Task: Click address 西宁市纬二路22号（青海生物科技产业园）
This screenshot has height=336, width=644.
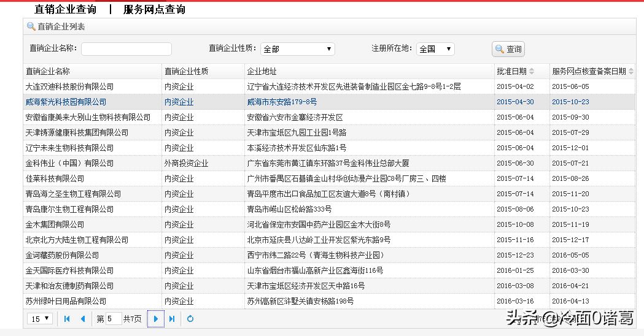Action: click(x=317, y=255)
